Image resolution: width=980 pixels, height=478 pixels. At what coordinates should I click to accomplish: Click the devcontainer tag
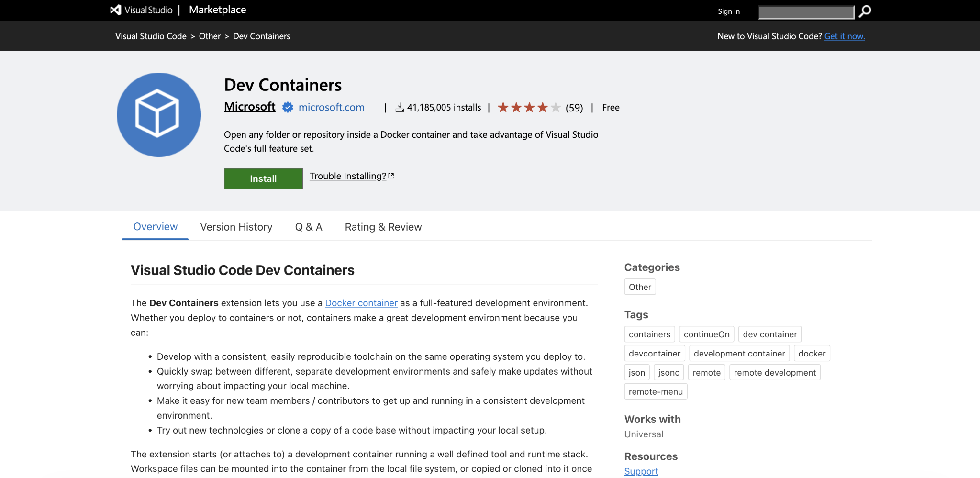(655, 354)
